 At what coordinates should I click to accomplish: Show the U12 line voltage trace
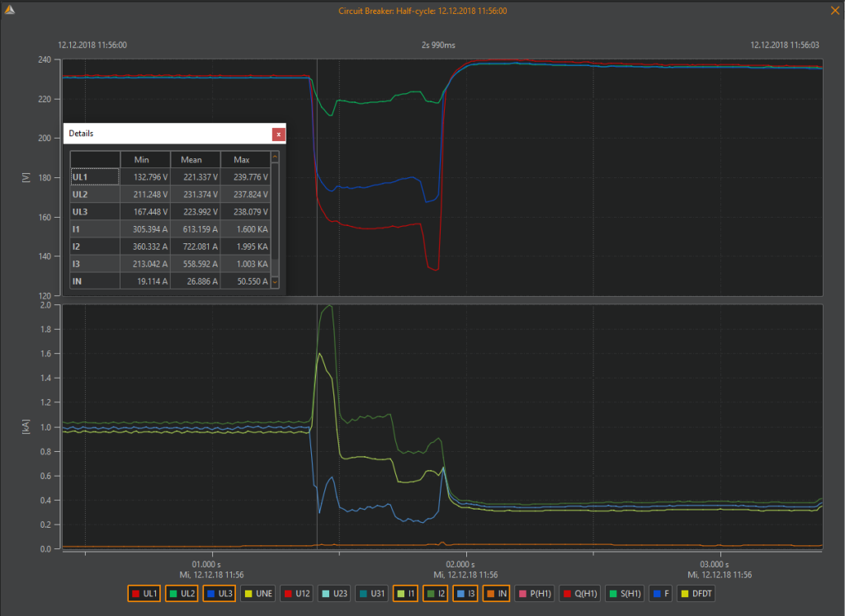click(x=296, y=594)
